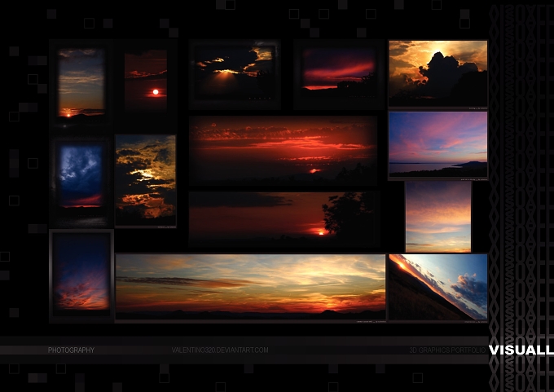Select the photo with pink-red streak above dark treeline
This screenshot has height=392, width=554.
click(x=339, y=74)
